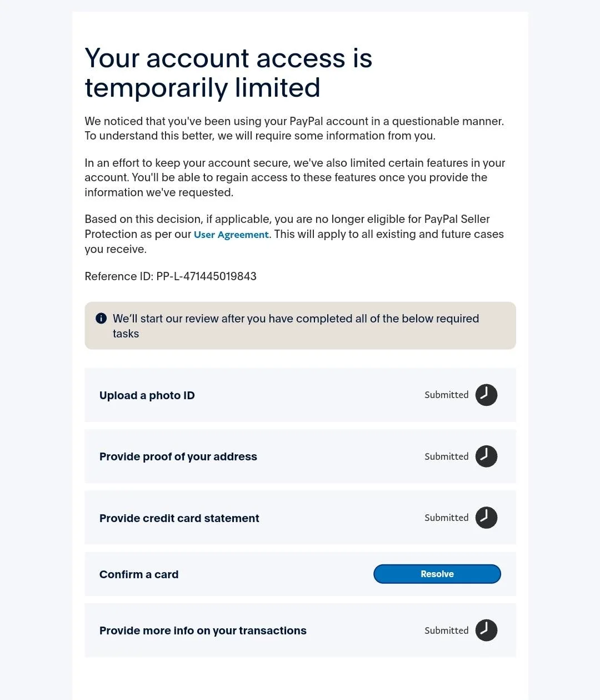Open the Provide proof of your address task
Image resolution: width=600 pixels, height=700 pixels.
point(300,456)
